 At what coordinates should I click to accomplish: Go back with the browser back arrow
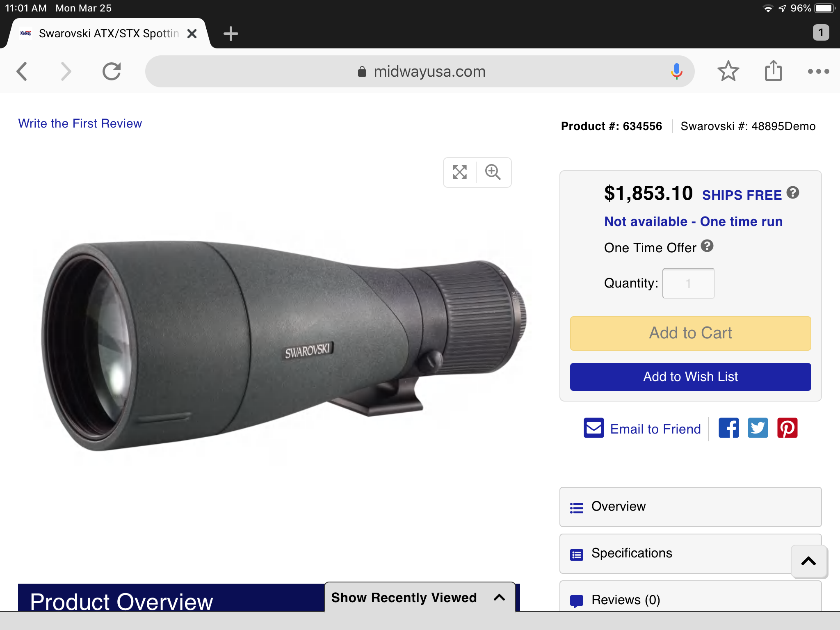click(22, 71)
